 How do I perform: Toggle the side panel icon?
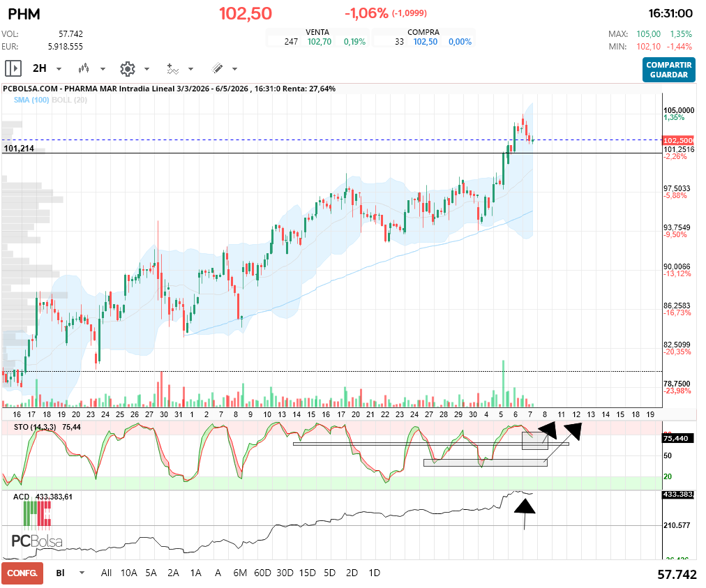pyautogui.click(x=13, y=69)
